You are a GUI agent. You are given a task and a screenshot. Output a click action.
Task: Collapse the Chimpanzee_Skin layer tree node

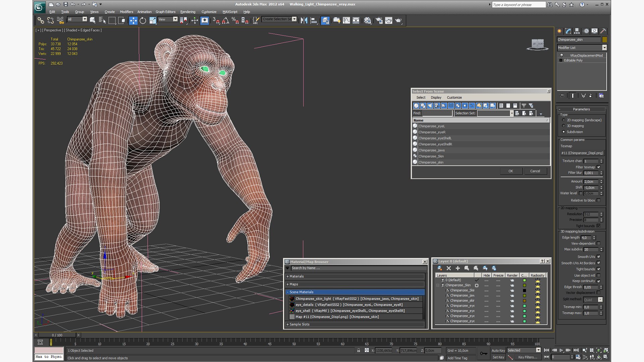[x=438, y=286]
